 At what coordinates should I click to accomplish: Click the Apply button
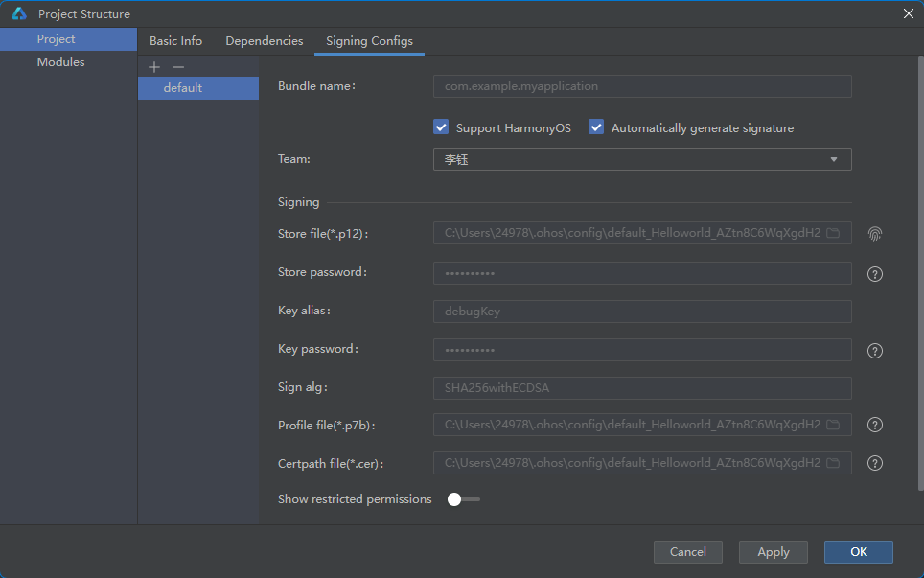774,552
